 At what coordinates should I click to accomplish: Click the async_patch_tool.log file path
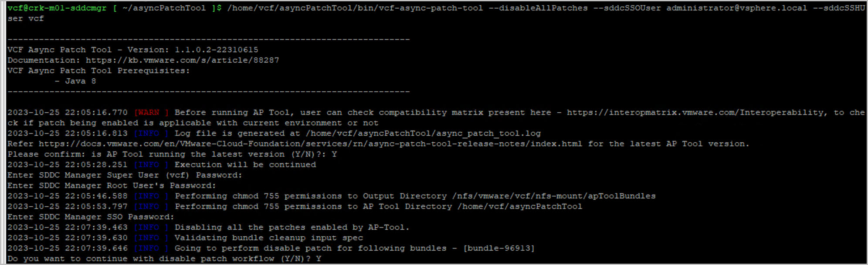423,133
